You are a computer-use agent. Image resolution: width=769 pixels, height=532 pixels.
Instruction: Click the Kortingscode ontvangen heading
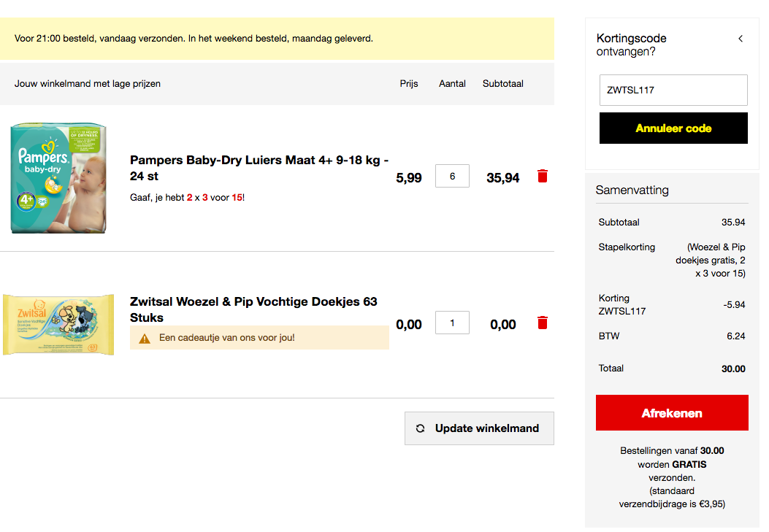pyautogui.click(x=632, y=45)
